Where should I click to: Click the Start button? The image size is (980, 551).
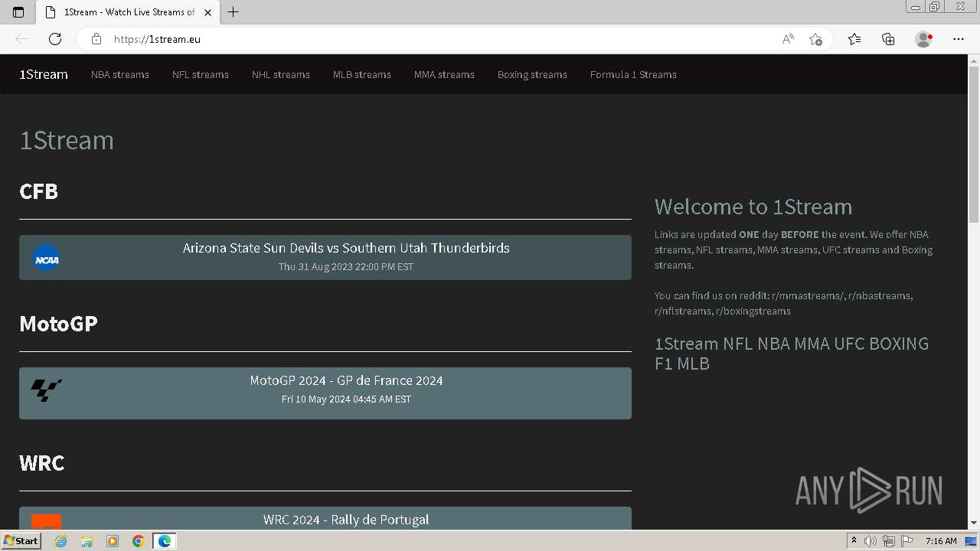21,541
